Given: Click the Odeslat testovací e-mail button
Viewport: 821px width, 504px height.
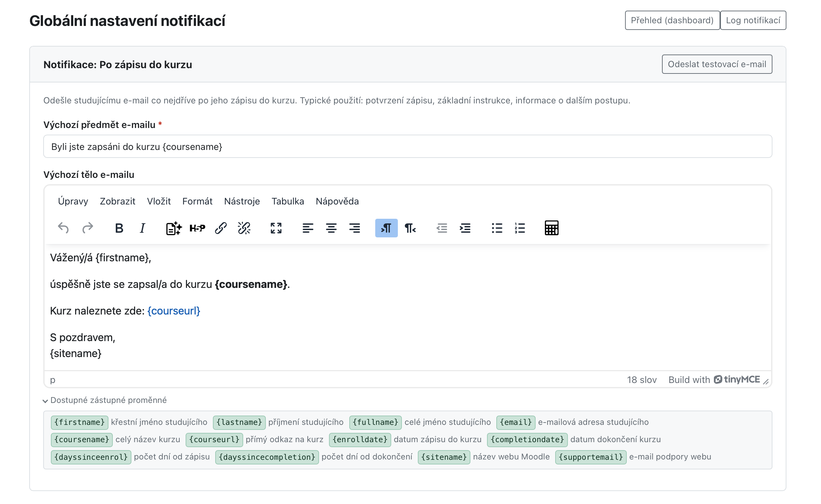Looking at the screenshot, I should pos(717,64).
